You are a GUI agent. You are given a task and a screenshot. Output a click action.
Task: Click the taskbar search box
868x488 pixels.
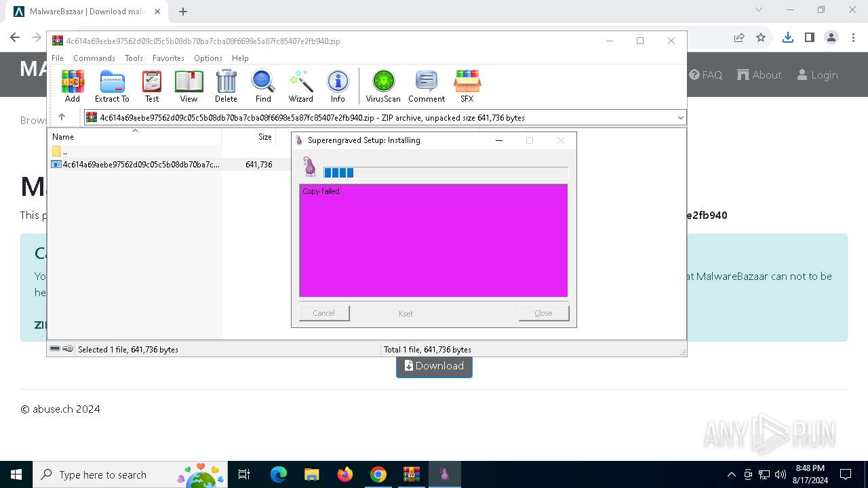point(130,474)
